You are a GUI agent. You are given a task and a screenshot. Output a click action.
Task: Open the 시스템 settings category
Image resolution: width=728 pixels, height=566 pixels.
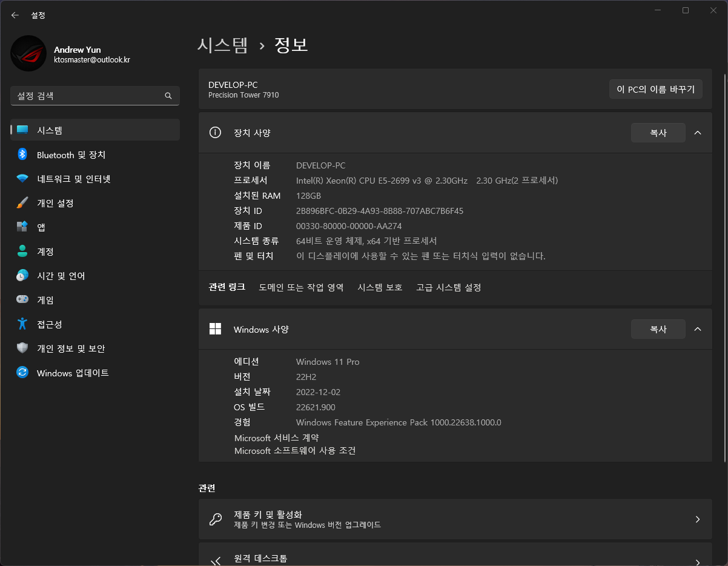95,130
